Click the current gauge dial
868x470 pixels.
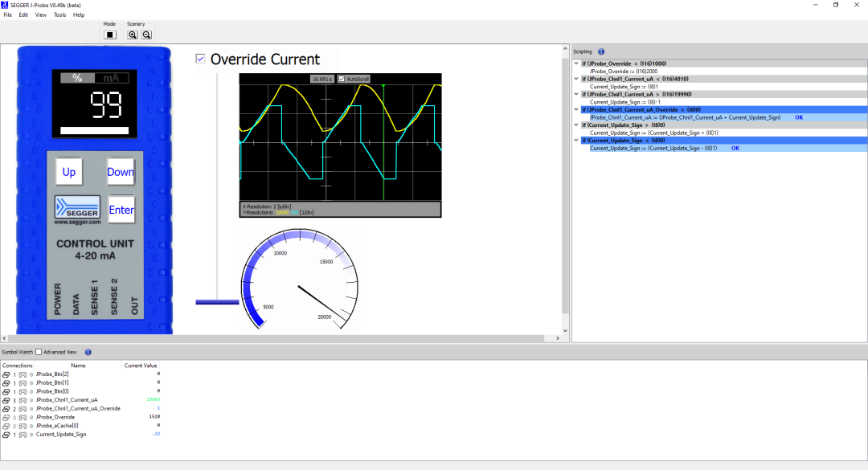300,280
